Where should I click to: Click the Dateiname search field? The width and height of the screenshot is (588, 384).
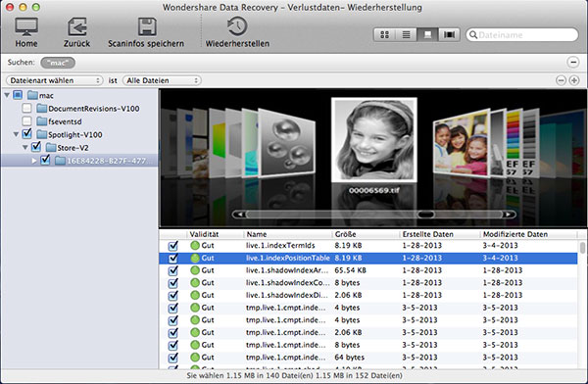click(x=522, y=35)
